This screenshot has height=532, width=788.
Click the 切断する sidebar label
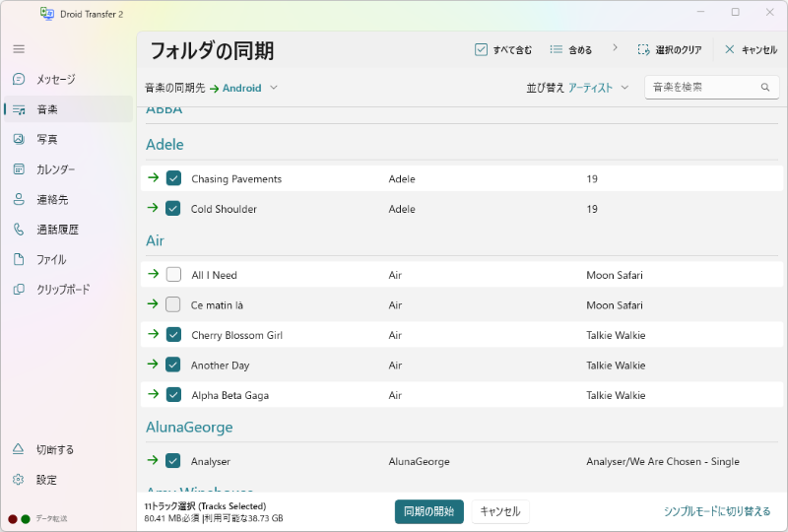55,449
